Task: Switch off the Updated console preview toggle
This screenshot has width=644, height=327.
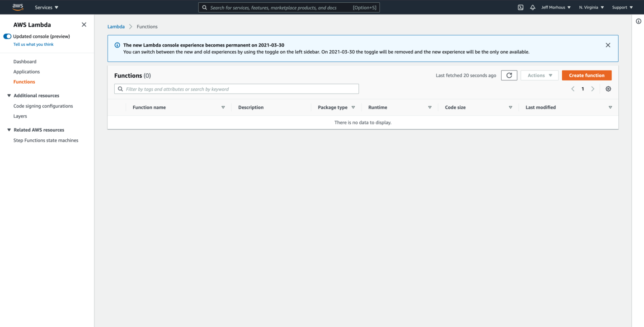Action: (7, 36)
